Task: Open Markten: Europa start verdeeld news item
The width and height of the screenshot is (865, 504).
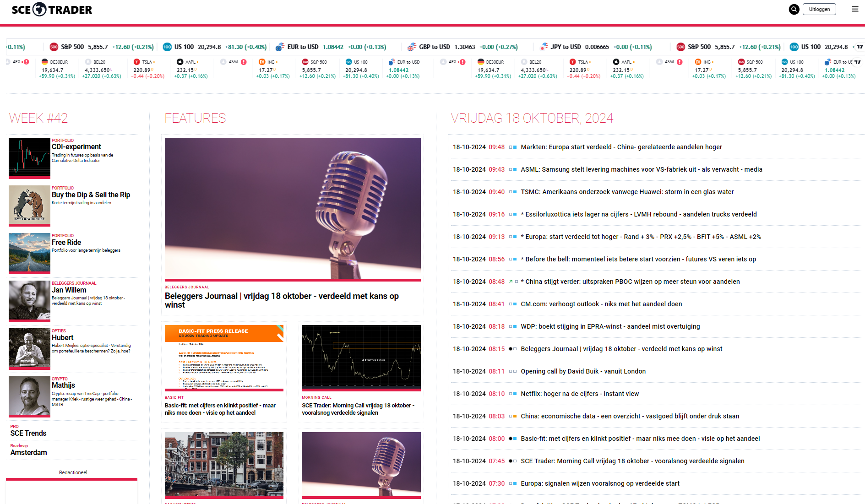Action: (x=621, y=147)
